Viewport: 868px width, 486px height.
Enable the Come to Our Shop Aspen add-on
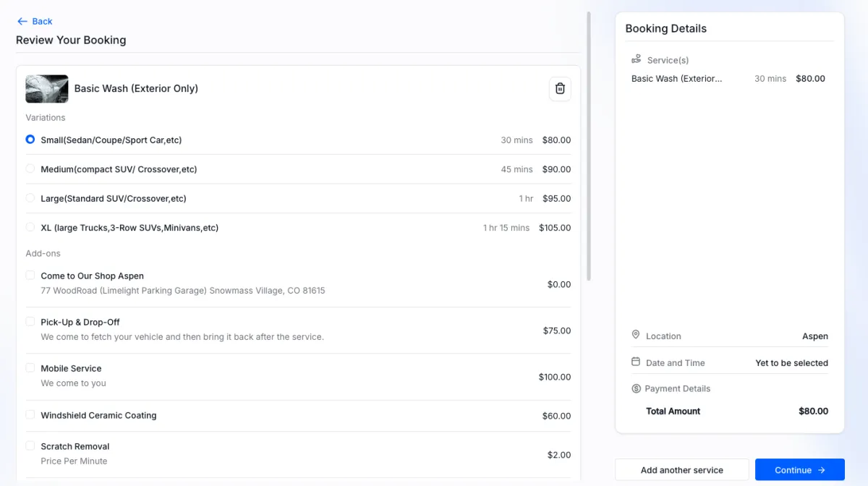(x=30, y=276)
